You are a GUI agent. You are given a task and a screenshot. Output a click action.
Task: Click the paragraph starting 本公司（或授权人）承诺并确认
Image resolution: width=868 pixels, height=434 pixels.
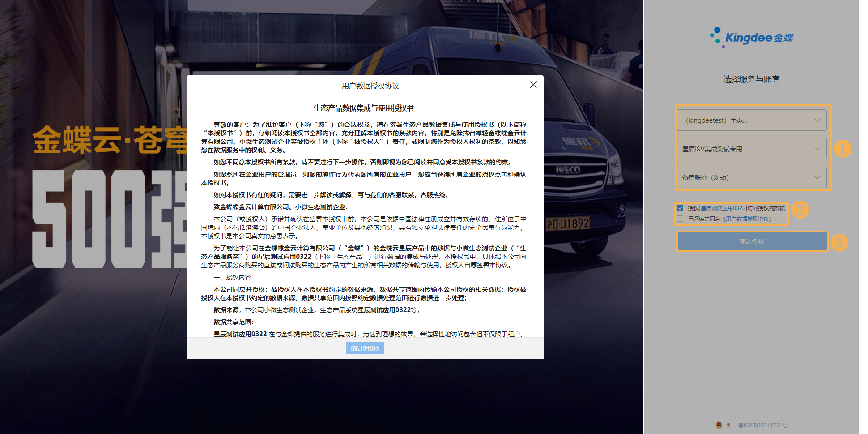tap(364, 228)
